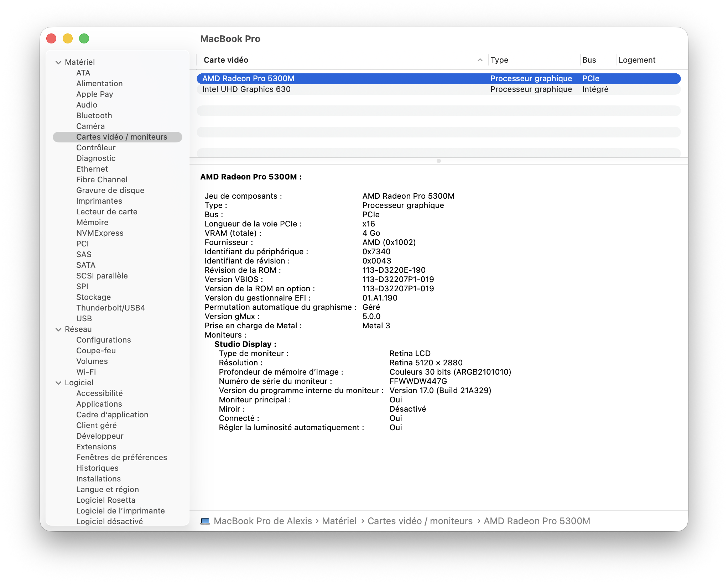Open Alimentation in the sidebar
The image size is (728, 584).
(99, 83)
